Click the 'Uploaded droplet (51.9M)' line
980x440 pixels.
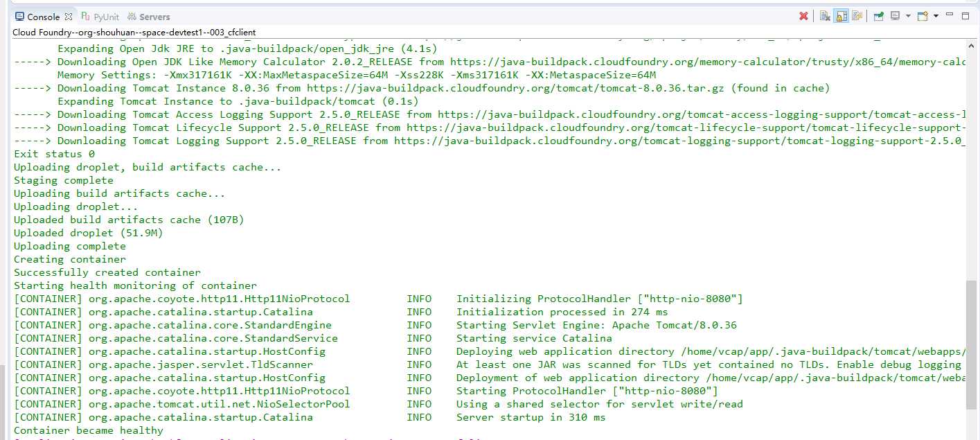tap(89, 233)
